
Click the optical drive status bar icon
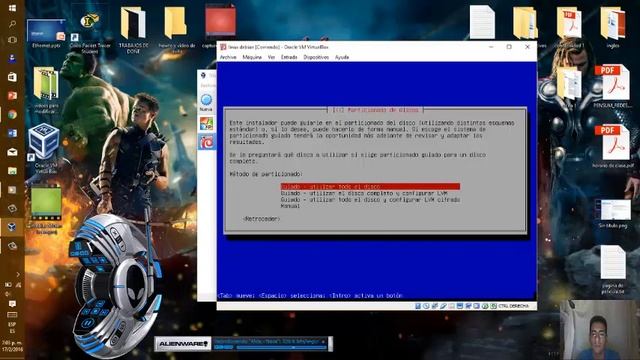pyautogui.click(x=426, y=306)
